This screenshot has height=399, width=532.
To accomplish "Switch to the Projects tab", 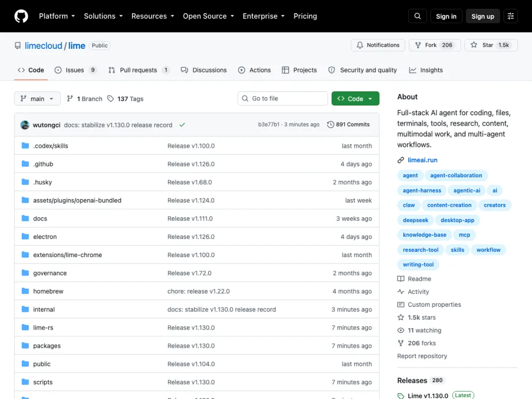I will (299, 70).
